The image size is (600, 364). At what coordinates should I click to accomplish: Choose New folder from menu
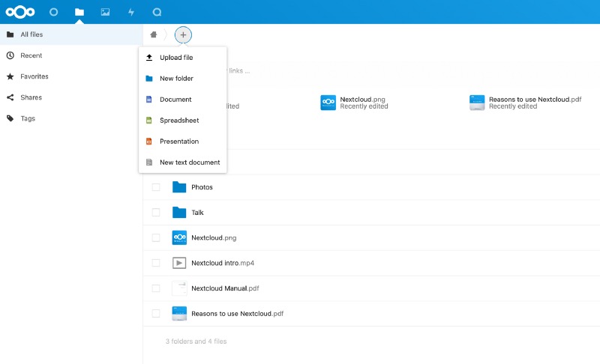coord(182,79)
